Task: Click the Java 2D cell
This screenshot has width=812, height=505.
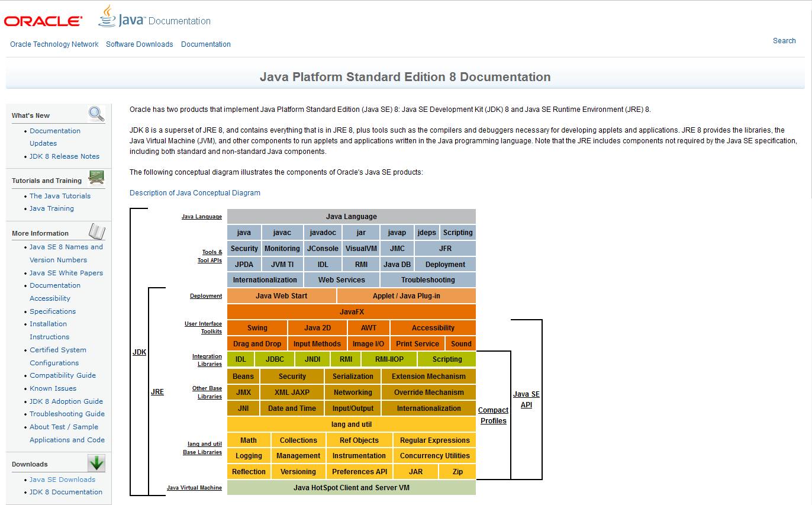Action: click(x=318, y=328)
